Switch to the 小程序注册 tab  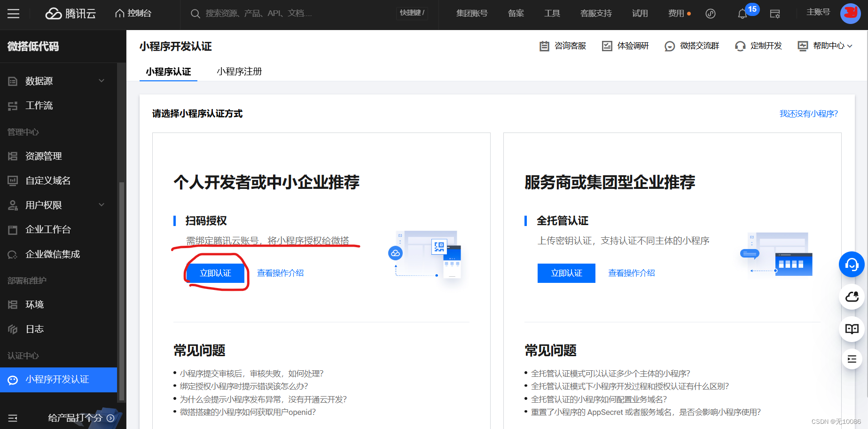[x=239, y=71]
